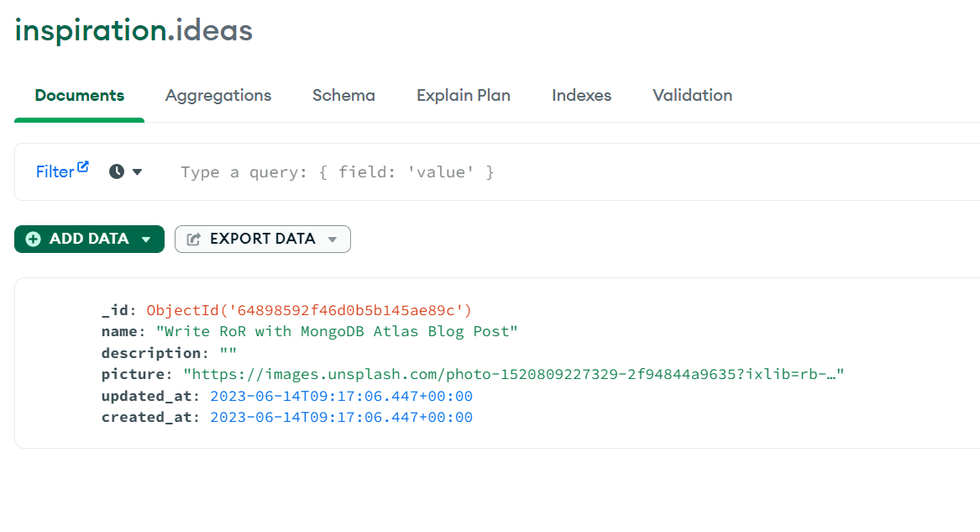Open the EXPORT DATA dropdown caret
Viewport: 980px width, 532px height.
[x=333, y=240]
